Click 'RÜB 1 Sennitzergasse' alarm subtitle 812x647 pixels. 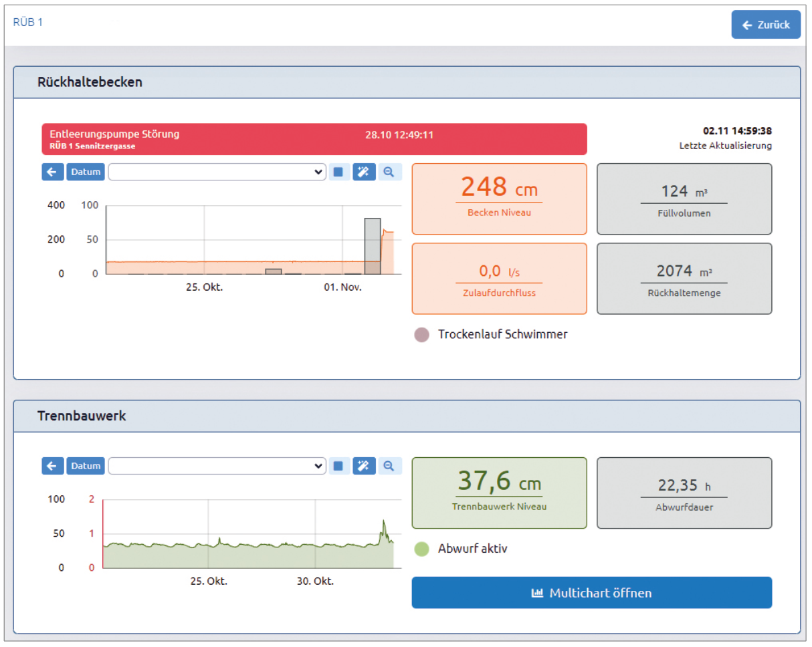click(x=91, y=146)
